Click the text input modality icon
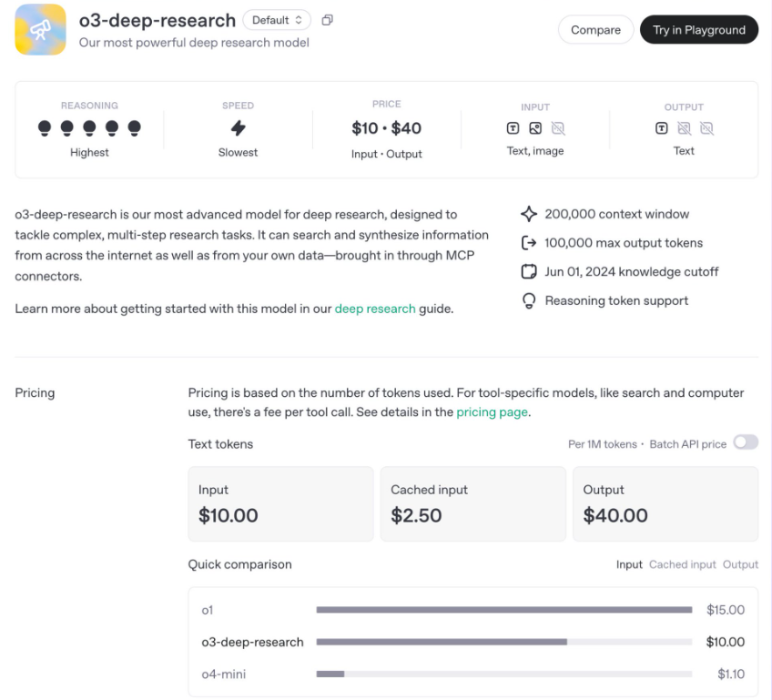 click(x=513, y=129)
